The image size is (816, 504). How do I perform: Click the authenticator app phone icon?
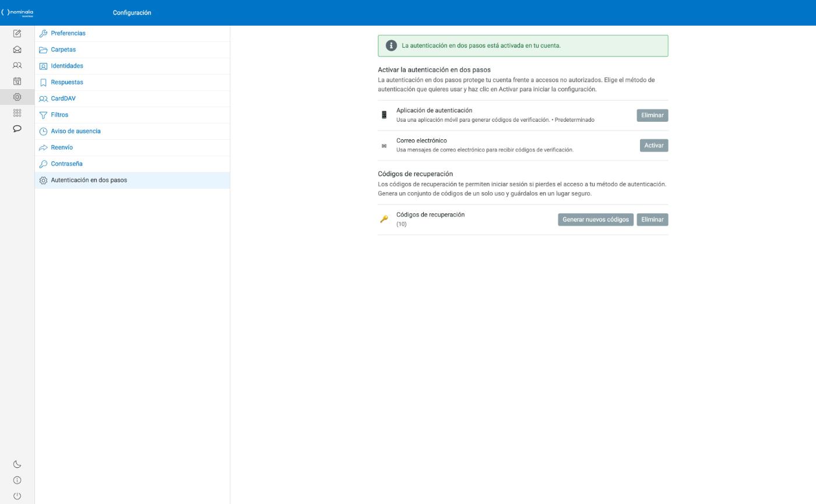(x=384, y=115)
